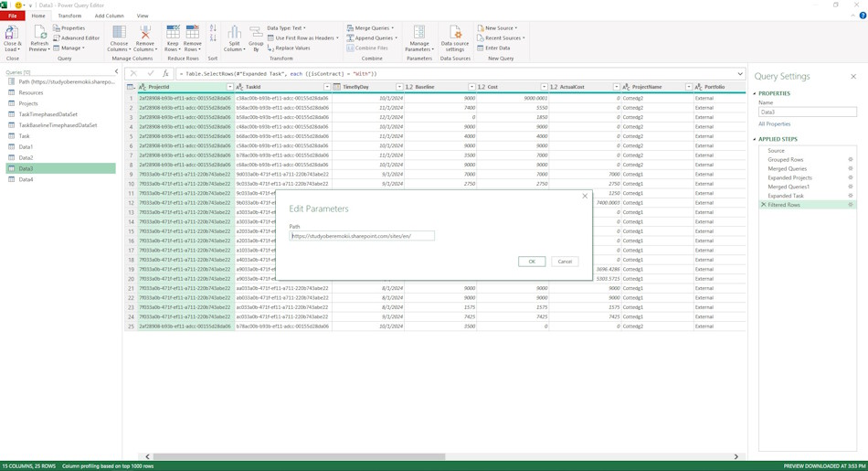
Task: Open the Data Type: Text dropdown
Action: point(287,28)
